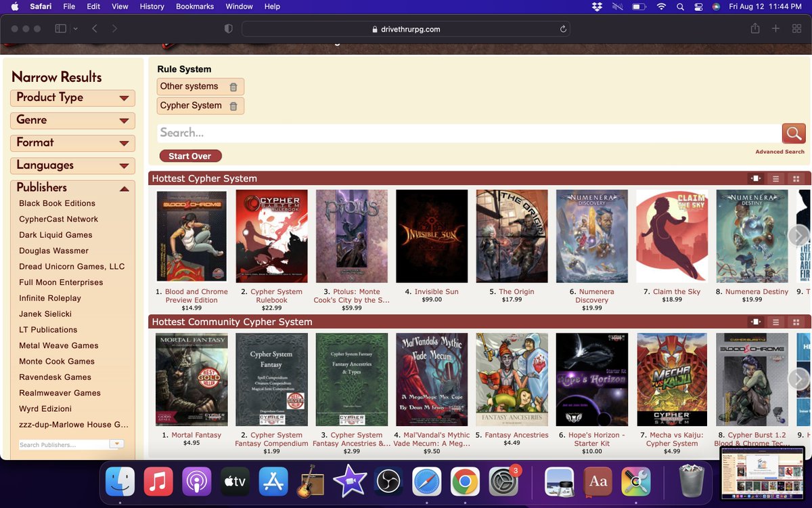Screen dimensions: 812x508
Task: Expand the Genre filter section
Action: [x=72, y=121]
